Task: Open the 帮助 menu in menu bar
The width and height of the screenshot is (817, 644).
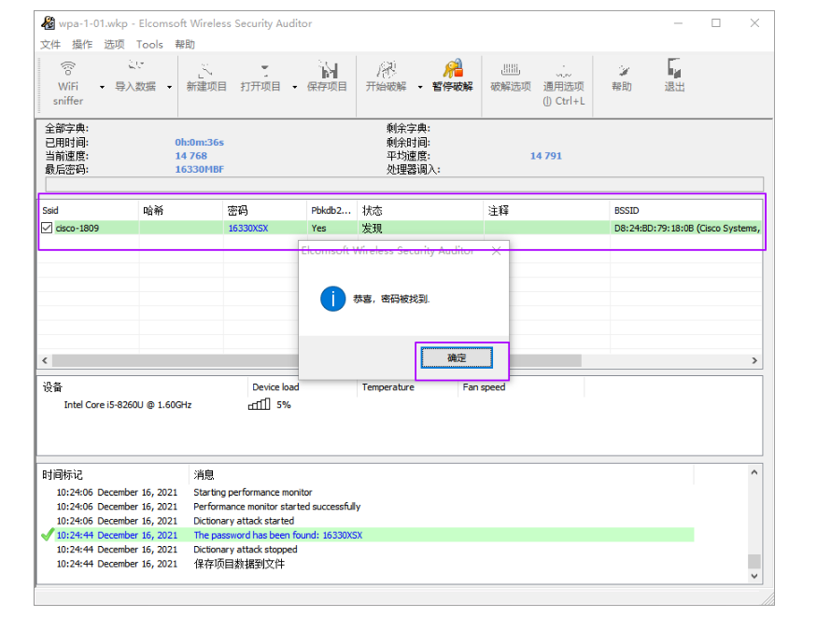Action: pos(185,45)
